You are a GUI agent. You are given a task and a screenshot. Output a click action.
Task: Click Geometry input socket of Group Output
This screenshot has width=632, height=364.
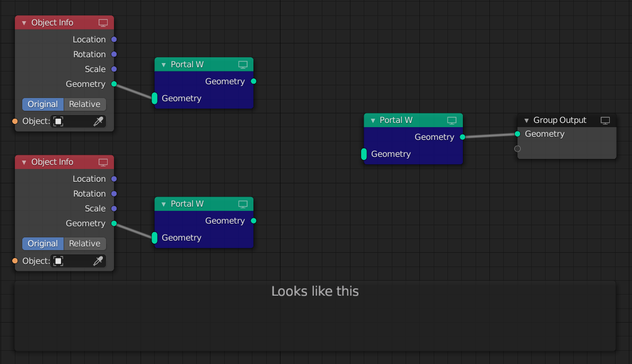[x=517, y=134]
